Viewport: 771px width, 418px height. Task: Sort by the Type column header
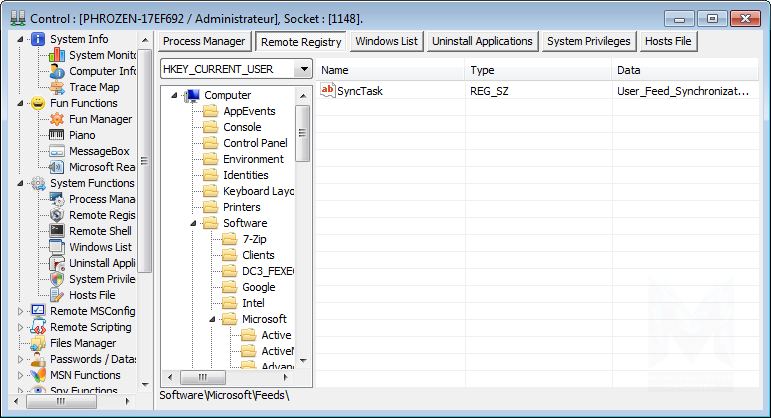538,70
